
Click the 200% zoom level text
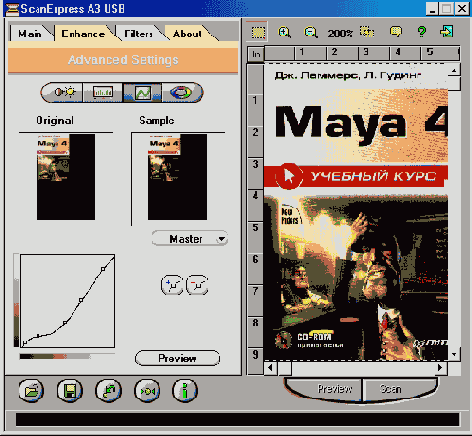pyautogui.click(x=340, y=33)
